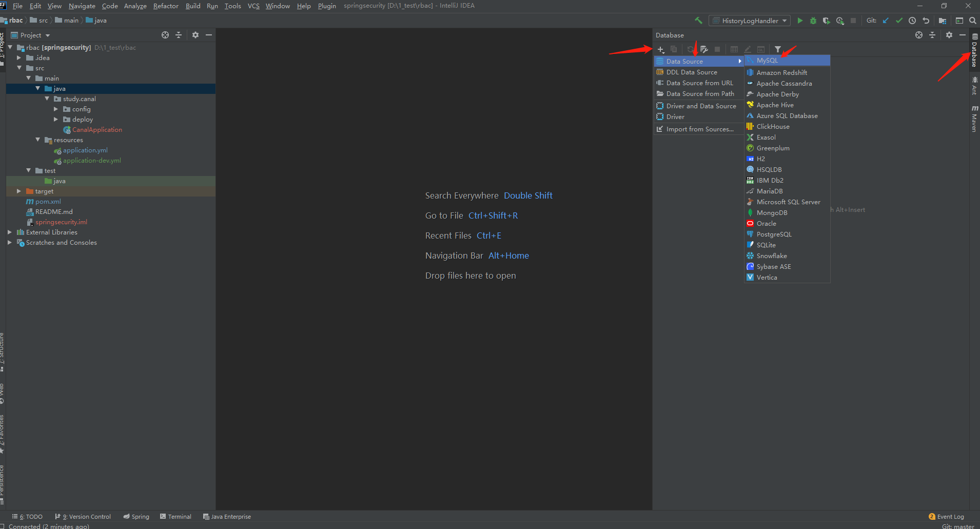Click the table editor icon in Database toolbar
The height and width of the screenshot is (529, 980).
coord(734,49)
